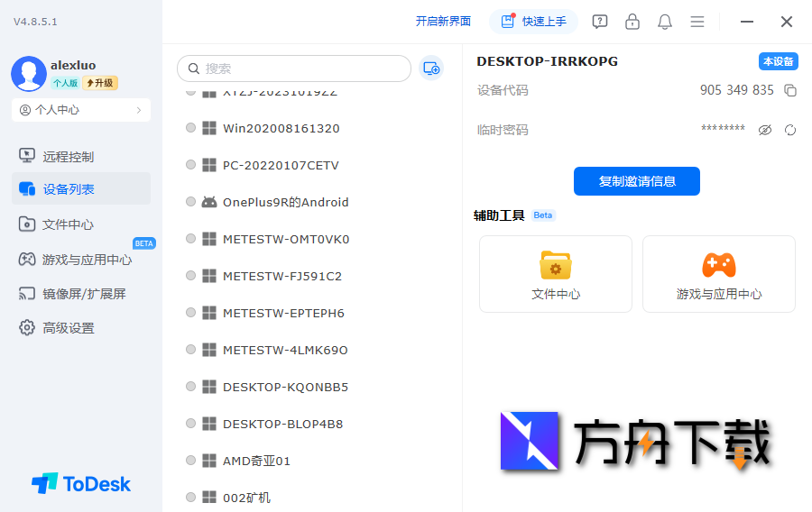Click the alexluo profile avatar
812x512 pixels.
[x=29, y=73]
